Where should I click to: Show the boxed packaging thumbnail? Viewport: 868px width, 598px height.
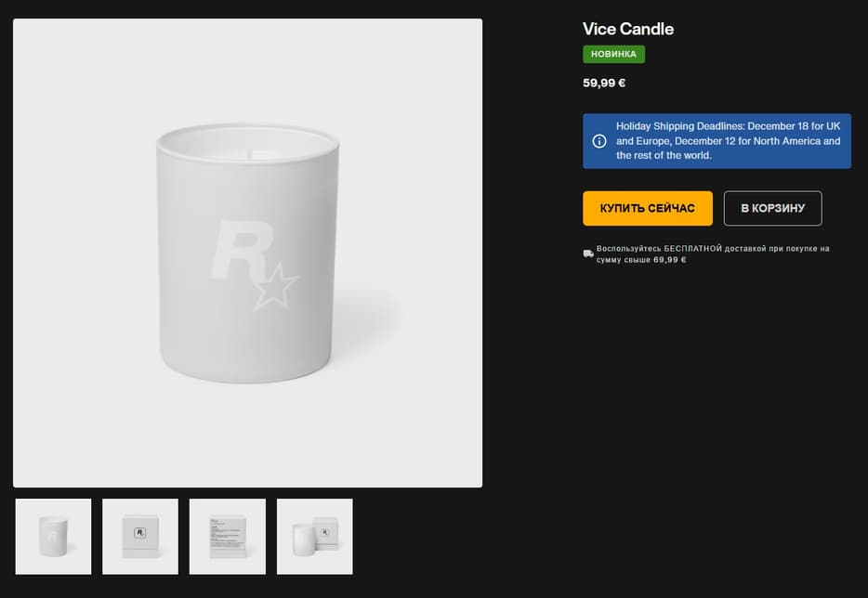click(139, 537)
